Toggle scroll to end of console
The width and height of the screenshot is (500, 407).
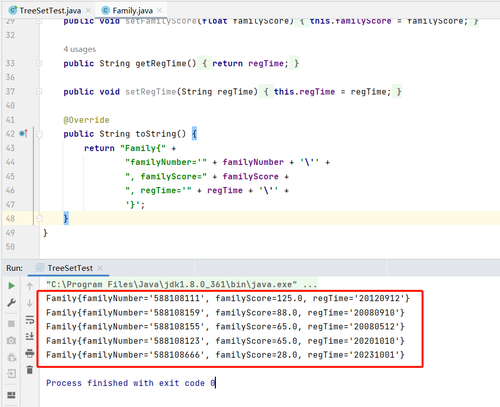pyautogui.click(x=30, y=336)
